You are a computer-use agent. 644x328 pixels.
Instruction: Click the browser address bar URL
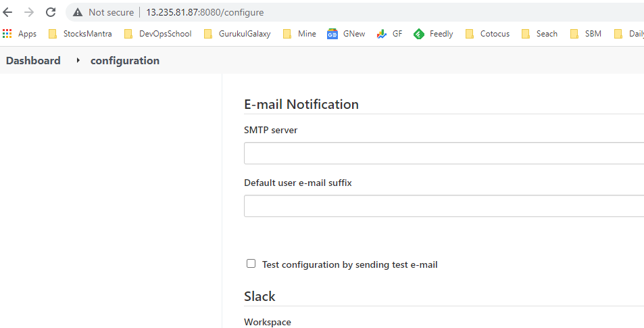(205, 12)
